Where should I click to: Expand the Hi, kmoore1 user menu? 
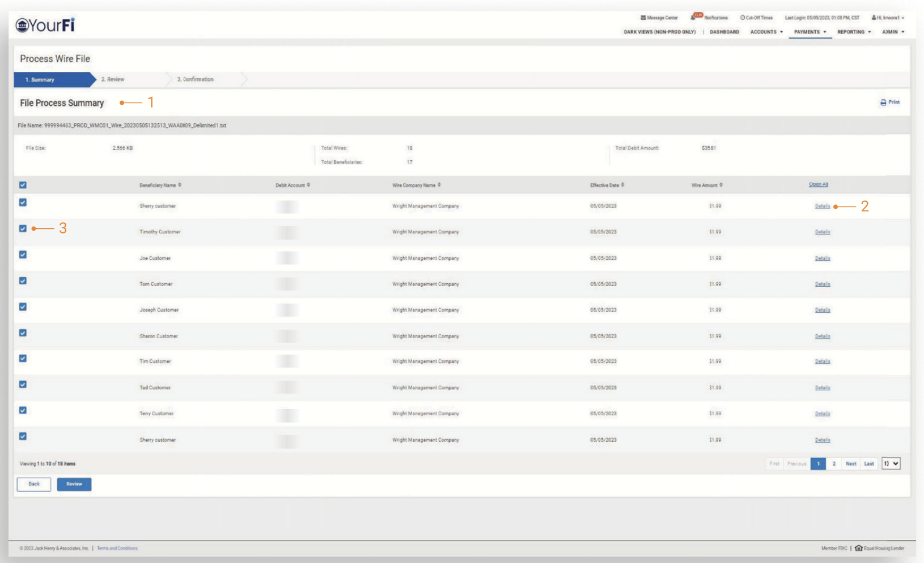pyautogui.click(x=888, y=18)
